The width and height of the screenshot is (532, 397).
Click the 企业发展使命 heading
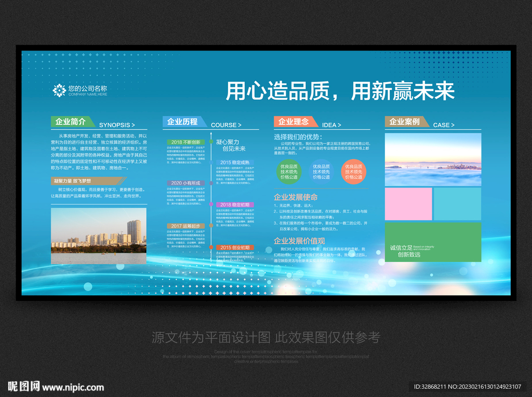point(296,197)
